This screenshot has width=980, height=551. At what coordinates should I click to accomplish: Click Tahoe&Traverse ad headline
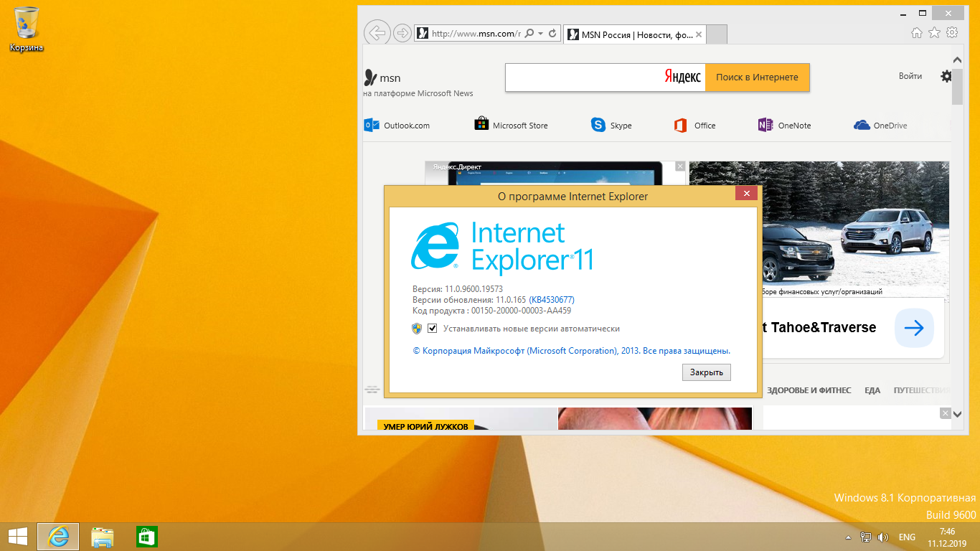click(x=819, y=327)
